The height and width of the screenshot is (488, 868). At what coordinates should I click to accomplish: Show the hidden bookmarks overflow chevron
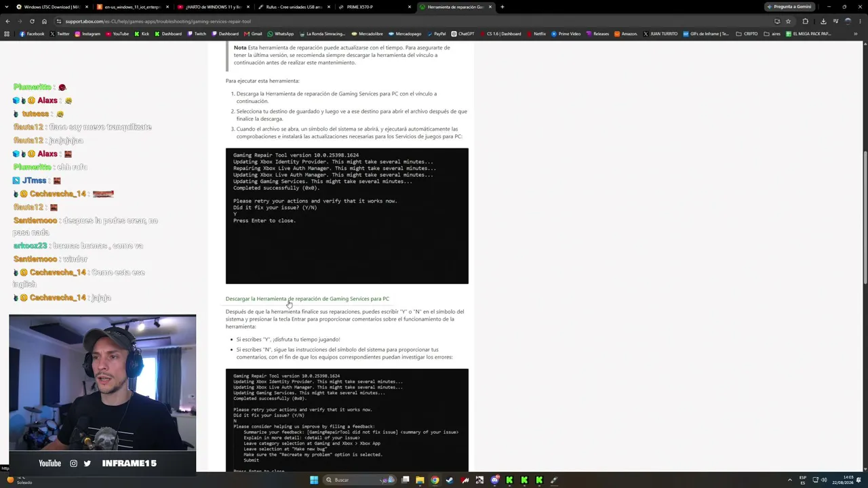[x=856, y=34]
